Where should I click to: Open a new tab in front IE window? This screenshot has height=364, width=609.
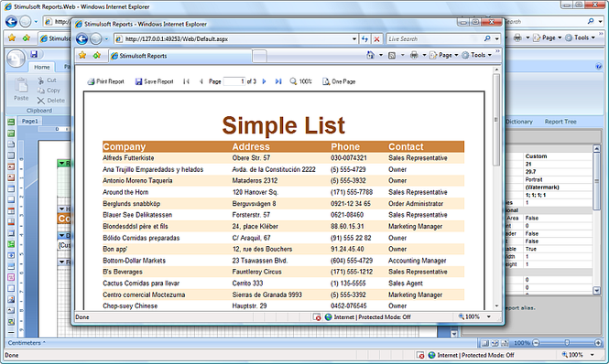tap(260, 57)
